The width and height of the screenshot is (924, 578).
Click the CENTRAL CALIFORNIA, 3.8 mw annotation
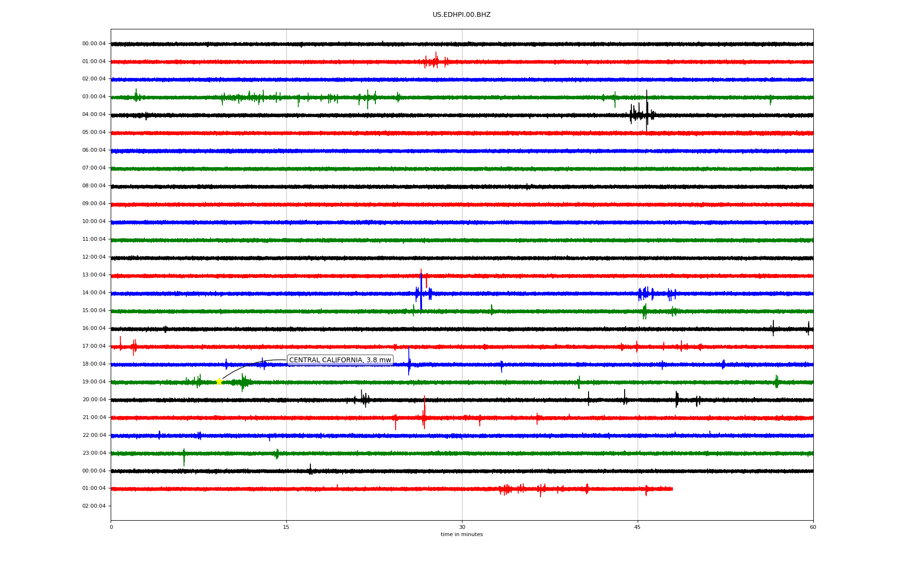340,360
